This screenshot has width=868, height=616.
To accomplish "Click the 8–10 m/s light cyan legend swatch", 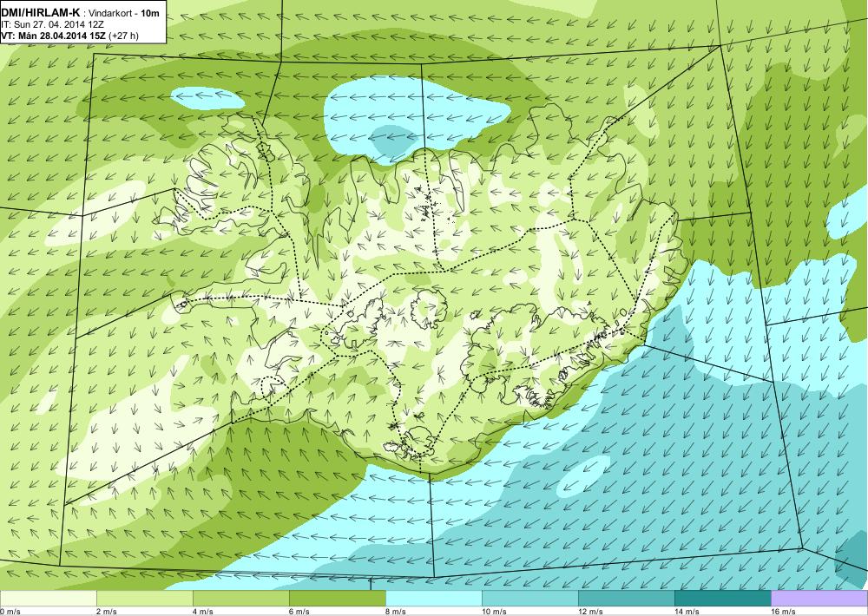I will (x=433, y=599).
